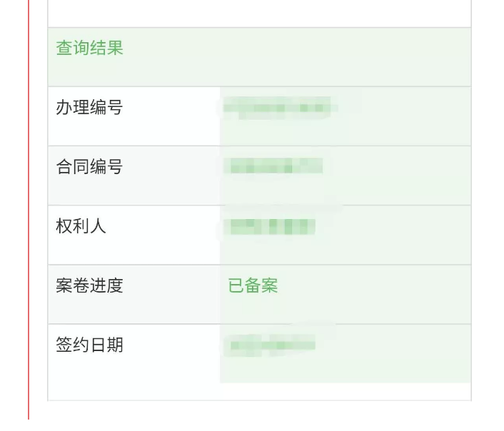Select the 签约日期 label
Screen dimensions: 504x431
89,345
